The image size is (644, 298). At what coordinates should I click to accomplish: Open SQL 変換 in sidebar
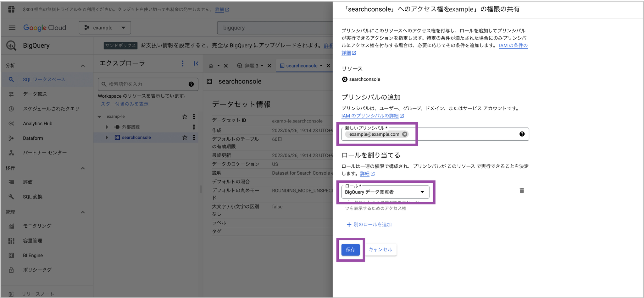point(47,197)
